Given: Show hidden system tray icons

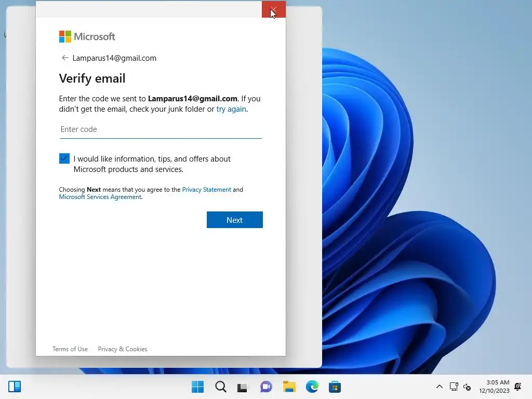Looking at the screenshot, I should [x=439, y=387].
